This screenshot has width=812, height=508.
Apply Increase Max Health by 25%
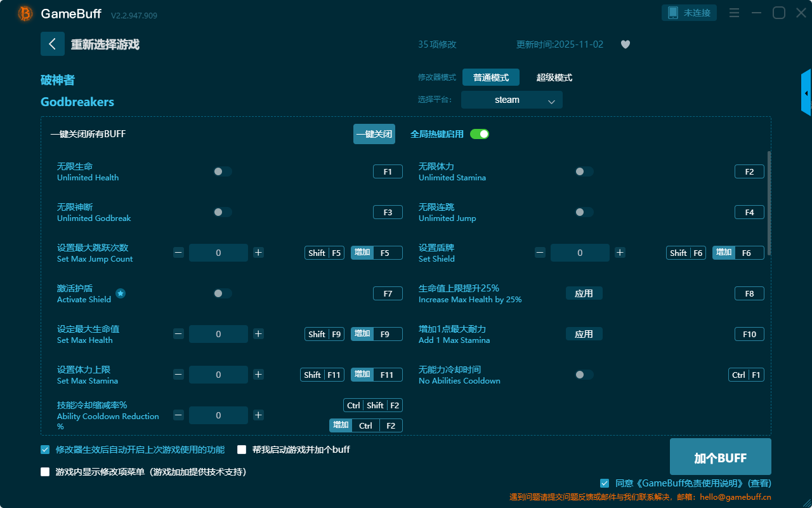[x=584, y=293]
